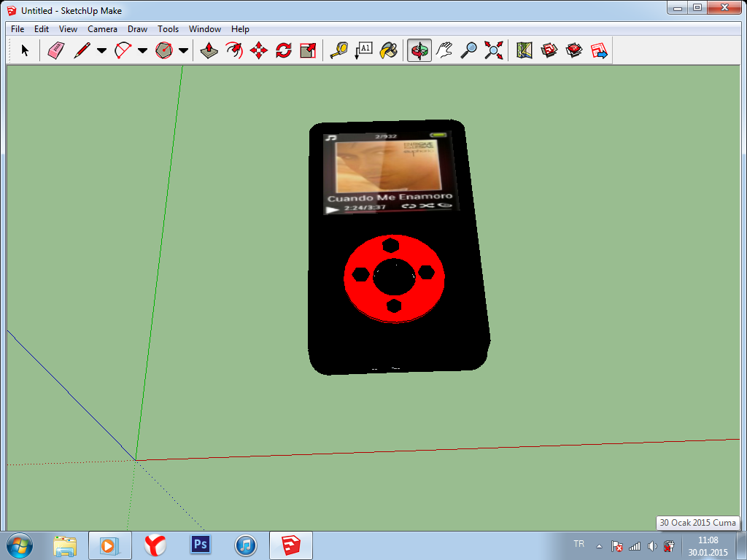The width and height of the screenshot is (747, 560).
Task: Open the Action Center flag tray icon
Action: point(617,546)
